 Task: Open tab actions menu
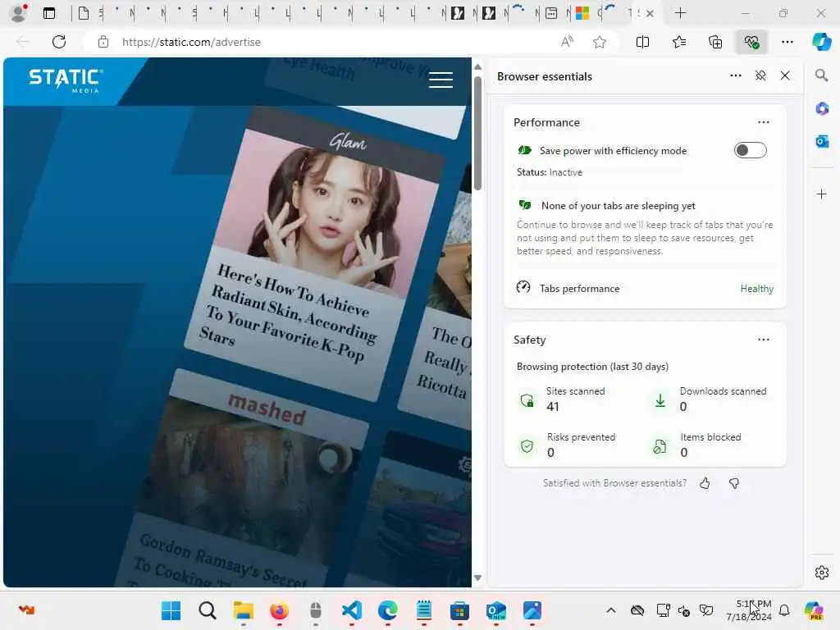pos(48,13)
